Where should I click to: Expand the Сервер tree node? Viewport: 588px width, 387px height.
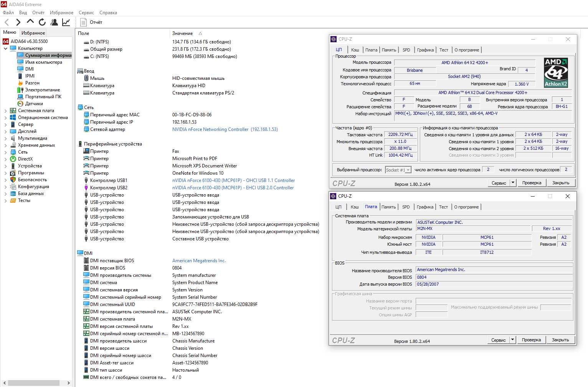(x=5, y=125)
